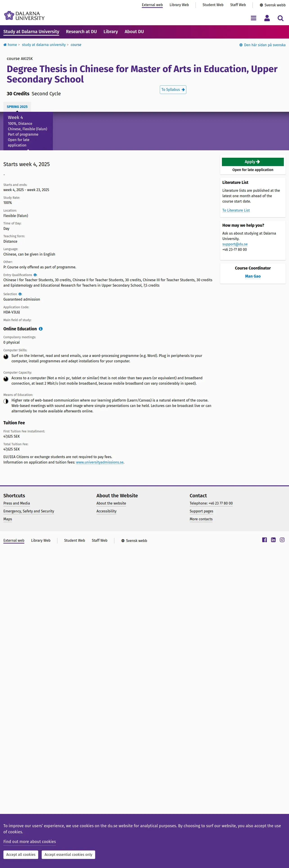The image size is (289, 868).
Task: Click the Computer Capacity level icon
Action: coord(6,379)
